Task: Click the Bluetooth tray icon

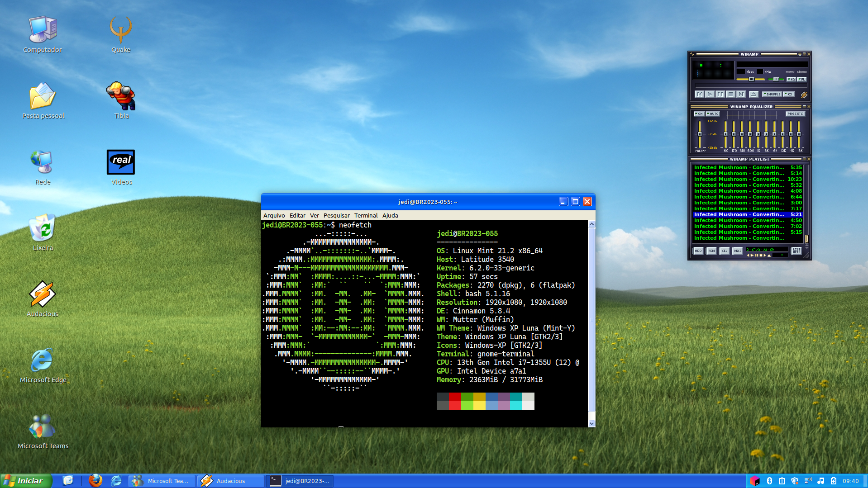Action: tap(769, 481)
